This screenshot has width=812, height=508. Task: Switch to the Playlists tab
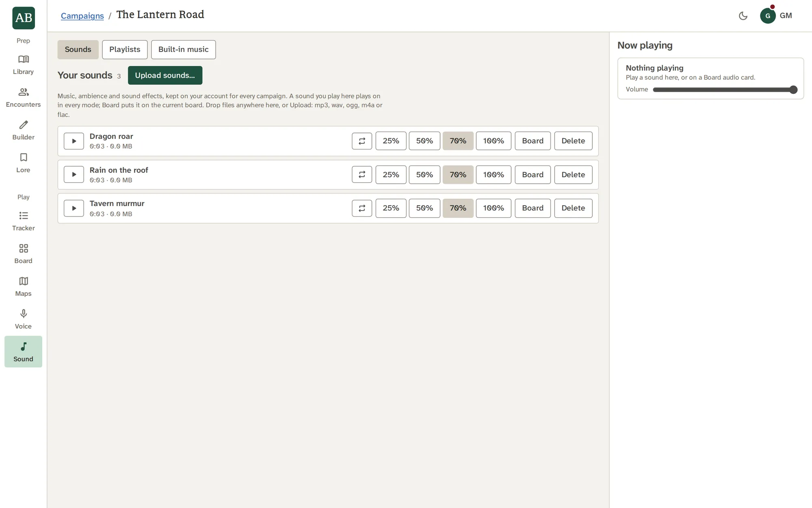[x=125, y=50]
